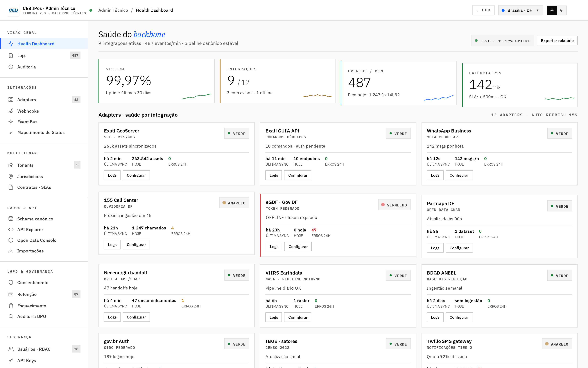Open Retenção sidebar item
Viewport: 588px width, 368px height.
coord(44,294)
